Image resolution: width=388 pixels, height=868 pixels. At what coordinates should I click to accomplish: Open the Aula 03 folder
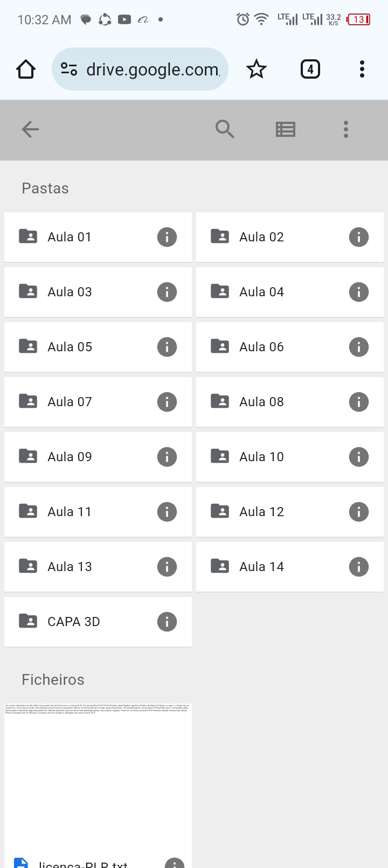(70, 292)
